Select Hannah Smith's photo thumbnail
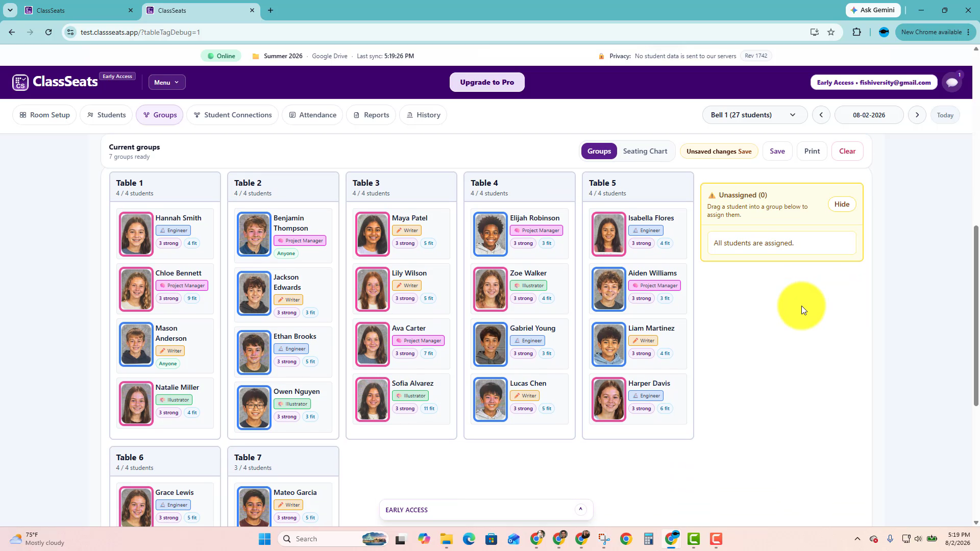 (136, 234)
